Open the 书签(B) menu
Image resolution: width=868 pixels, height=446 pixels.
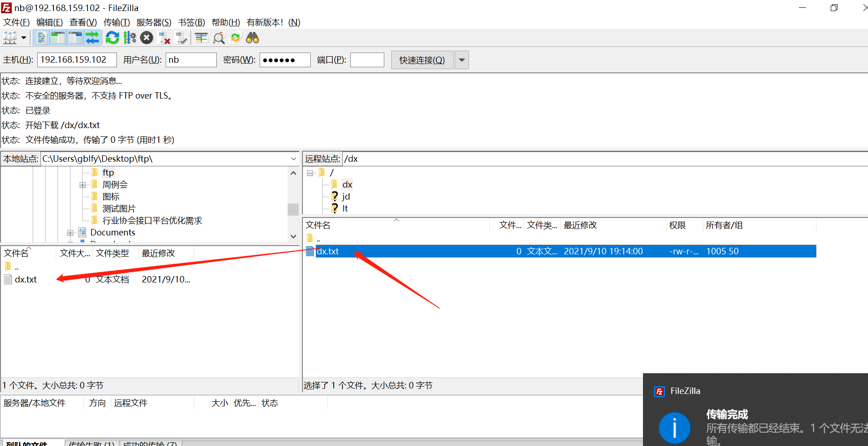(191, 23)
